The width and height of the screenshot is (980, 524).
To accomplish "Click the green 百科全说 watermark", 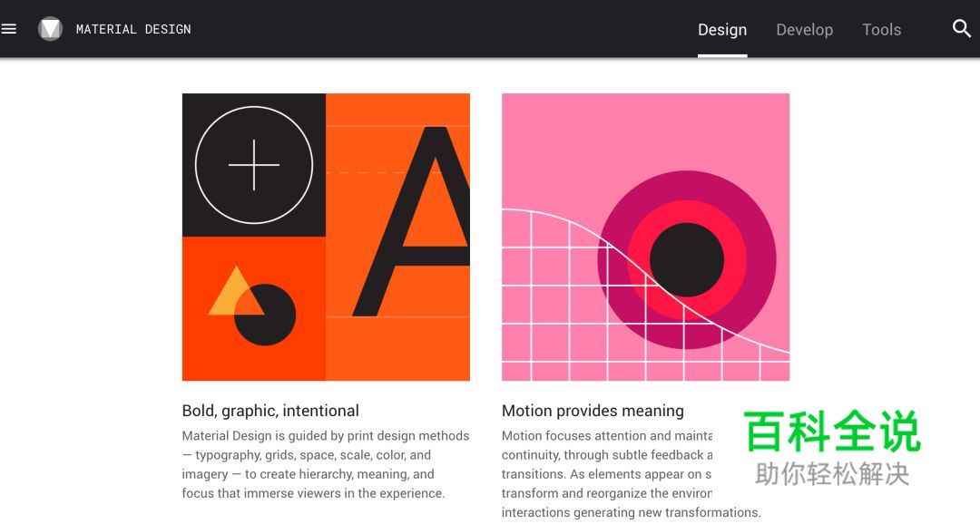I will (x=832, y=432).
